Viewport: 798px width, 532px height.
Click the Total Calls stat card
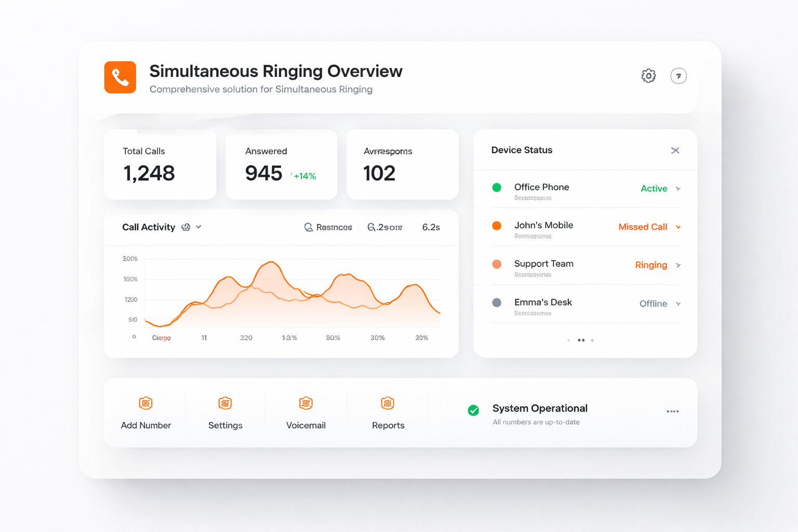(x=160, y=164)
